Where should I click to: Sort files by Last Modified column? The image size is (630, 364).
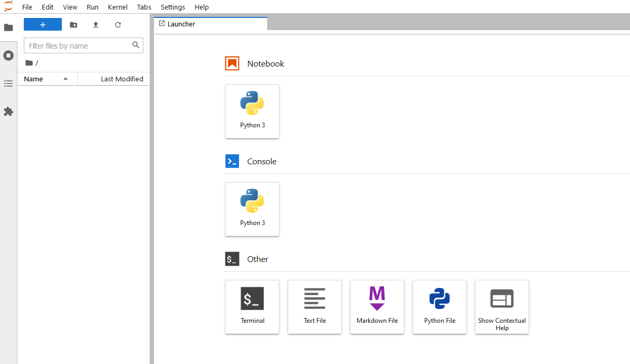[x=114, y=79]
